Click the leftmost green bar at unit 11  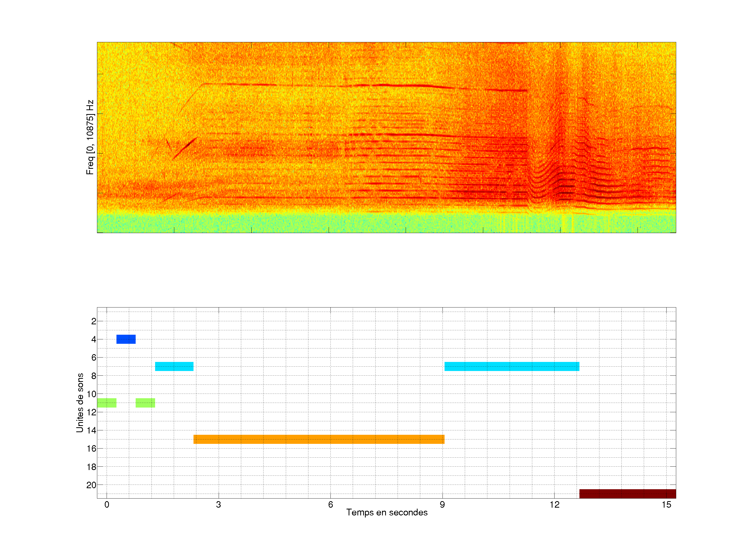(x=107, y=403)
